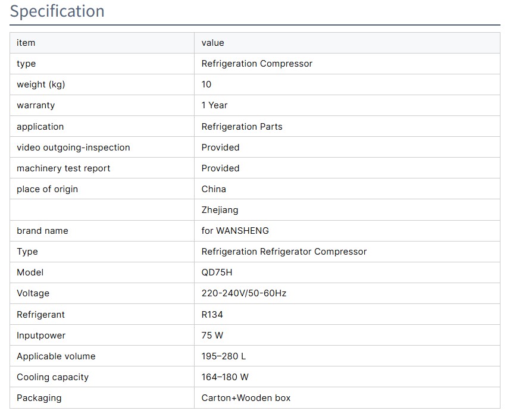The height and width of the screenshot is (420, 510).
Task: Click the 'Inputpower' row label
Action: pos(41,336)
